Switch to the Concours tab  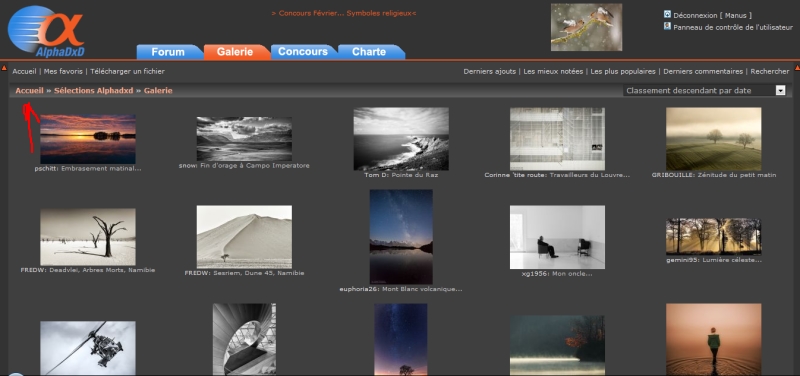[303, 52]
